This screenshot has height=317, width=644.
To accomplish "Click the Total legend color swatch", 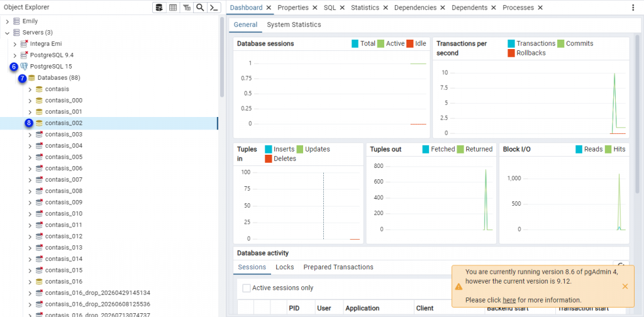I will coord(355,43).
